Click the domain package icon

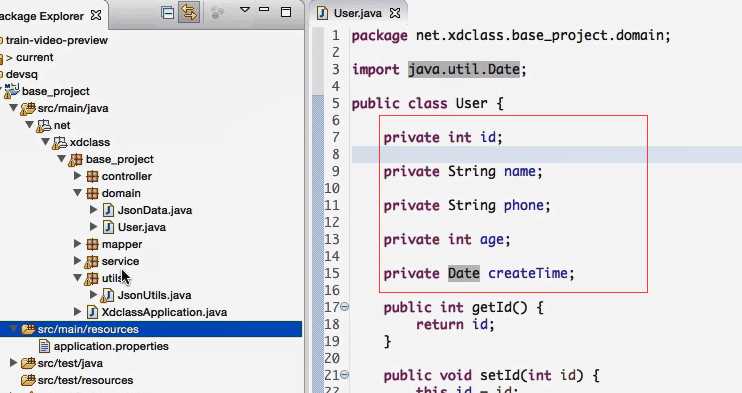tap(92, 194)
